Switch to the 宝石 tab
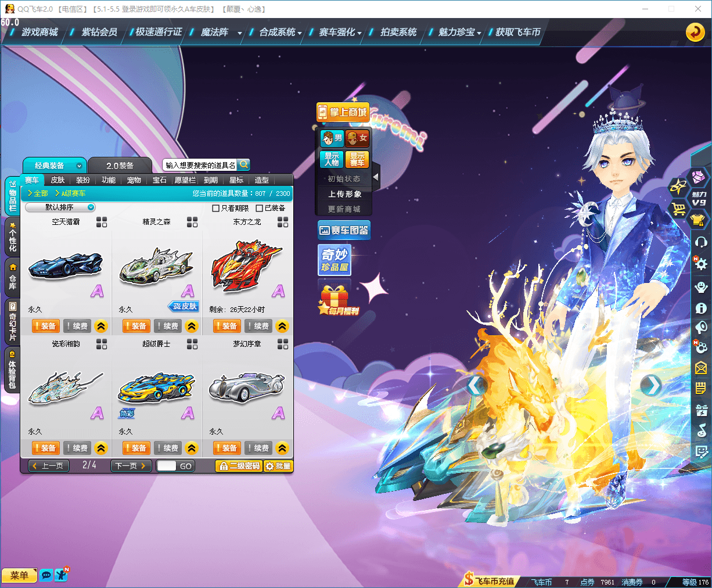The height and width of the screenshot is (588, 712). click(x=160, y=180)
